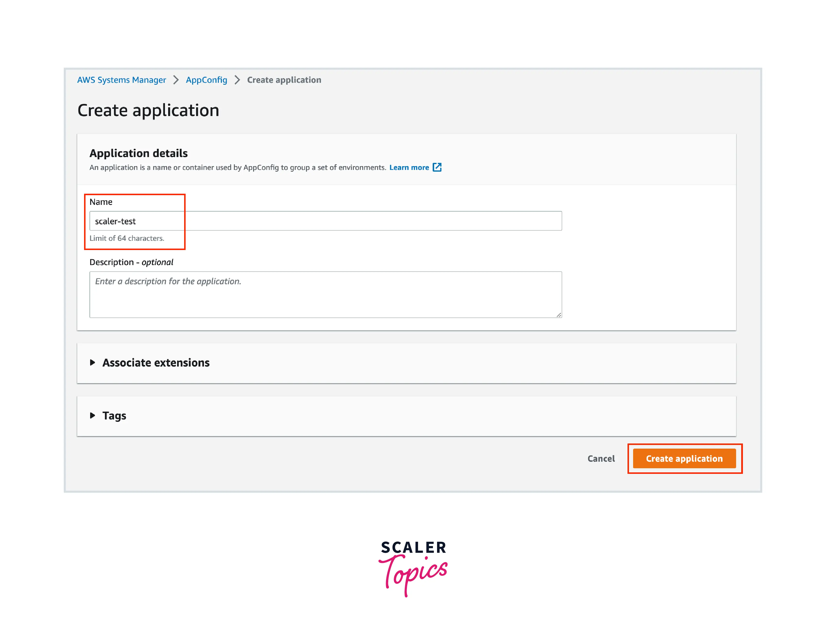Open the external link icon beside Learn more

[x=437, y=167]
